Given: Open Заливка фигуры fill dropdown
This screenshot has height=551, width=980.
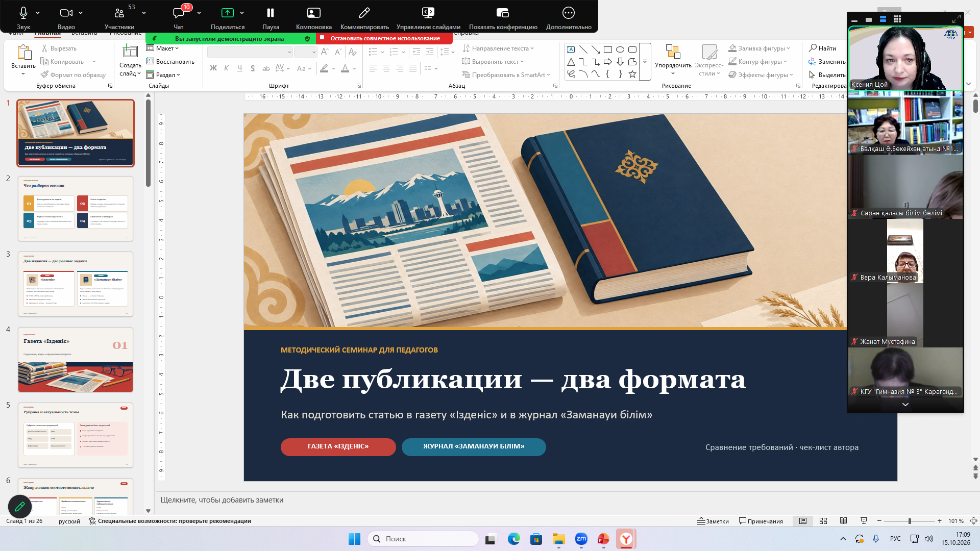Looking at the screenshot, I should (759, 48).
